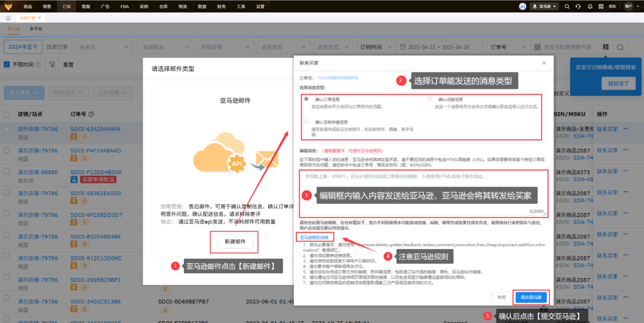The image size is (644, 323).
Task: Open the AI assistant icon
Action: coord(523,6)
